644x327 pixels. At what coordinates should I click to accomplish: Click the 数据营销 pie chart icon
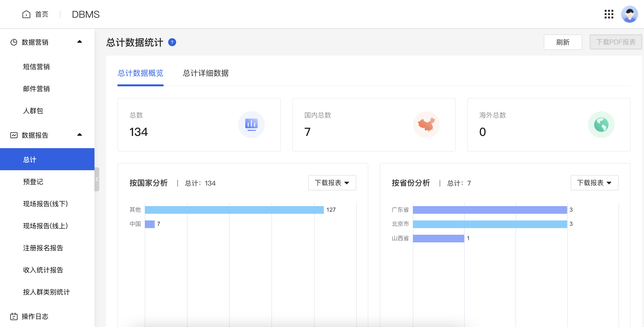(x=14, y=42)
